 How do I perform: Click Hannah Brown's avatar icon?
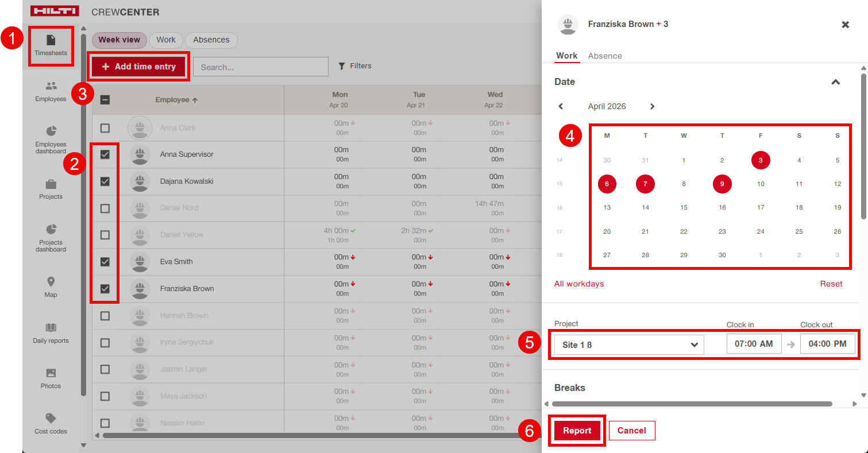(x=140, y=315)
